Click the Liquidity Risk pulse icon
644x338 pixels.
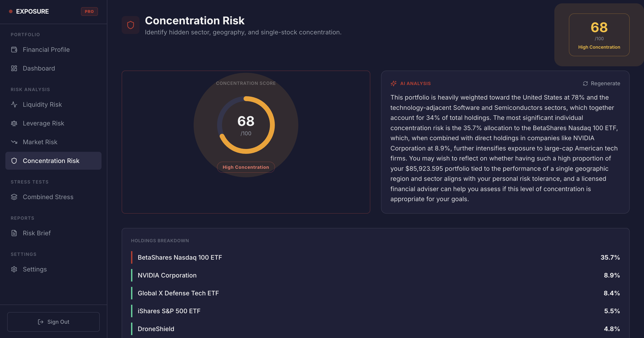pyautogui.click(x=14, y=105)
